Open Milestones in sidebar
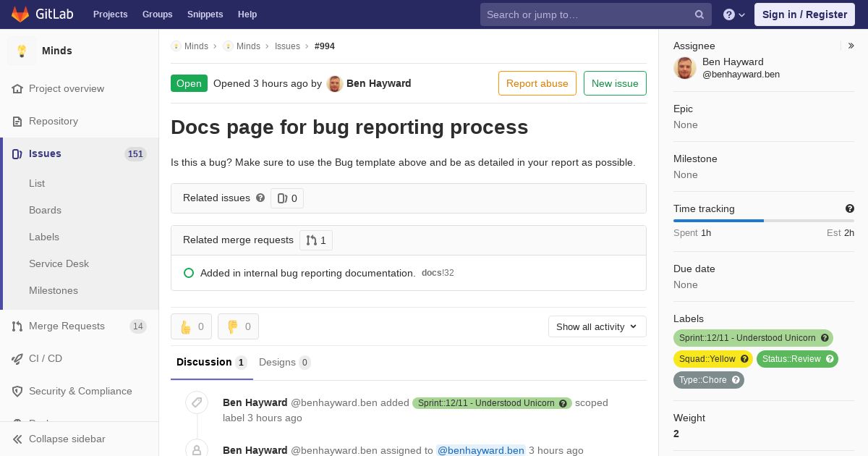 click(x=54, y=291)
